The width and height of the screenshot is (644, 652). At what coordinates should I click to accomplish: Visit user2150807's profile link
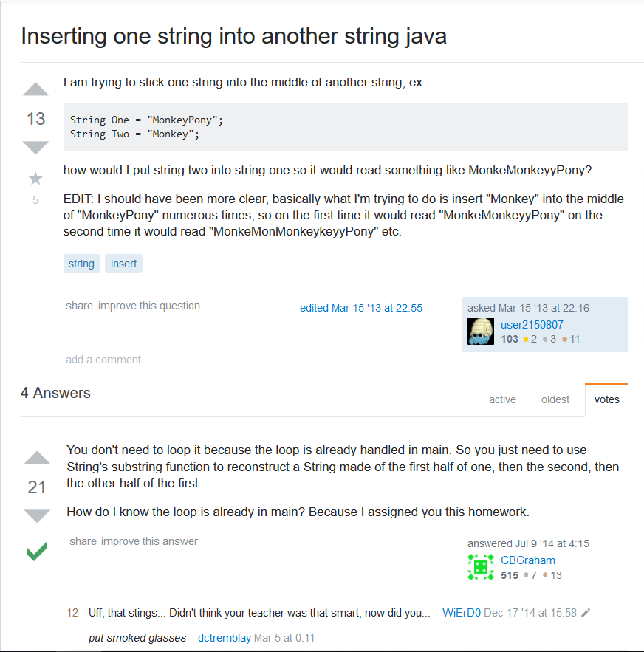[x=532, y=325]
